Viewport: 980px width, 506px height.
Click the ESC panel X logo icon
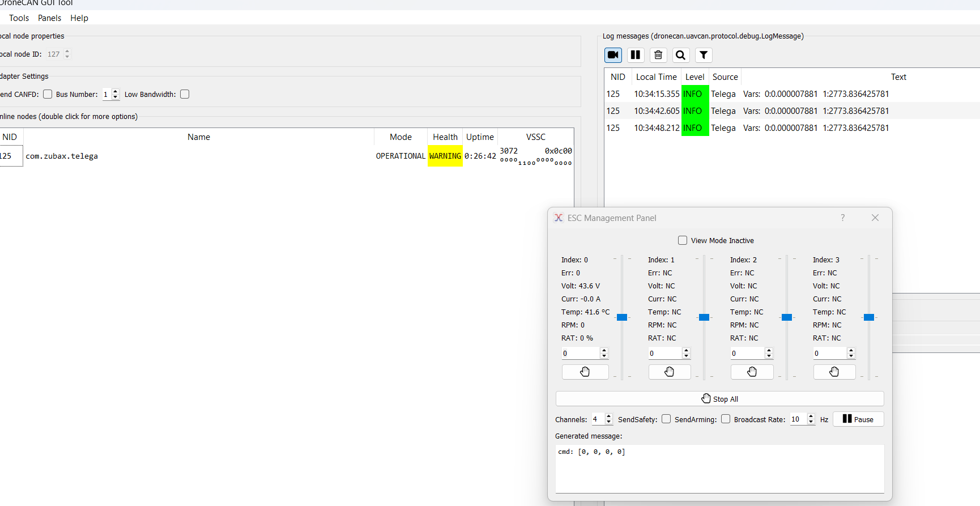559,218
